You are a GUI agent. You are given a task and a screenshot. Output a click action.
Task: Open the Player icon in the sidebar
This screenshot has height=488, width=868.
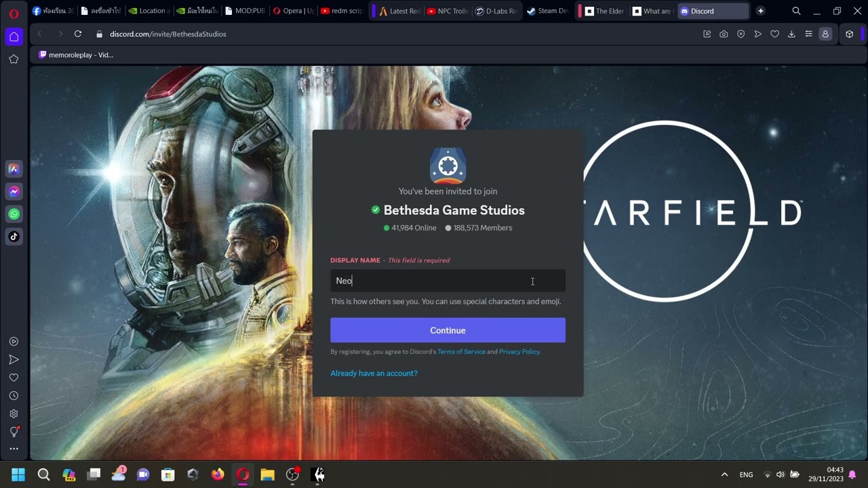(14, 342)
